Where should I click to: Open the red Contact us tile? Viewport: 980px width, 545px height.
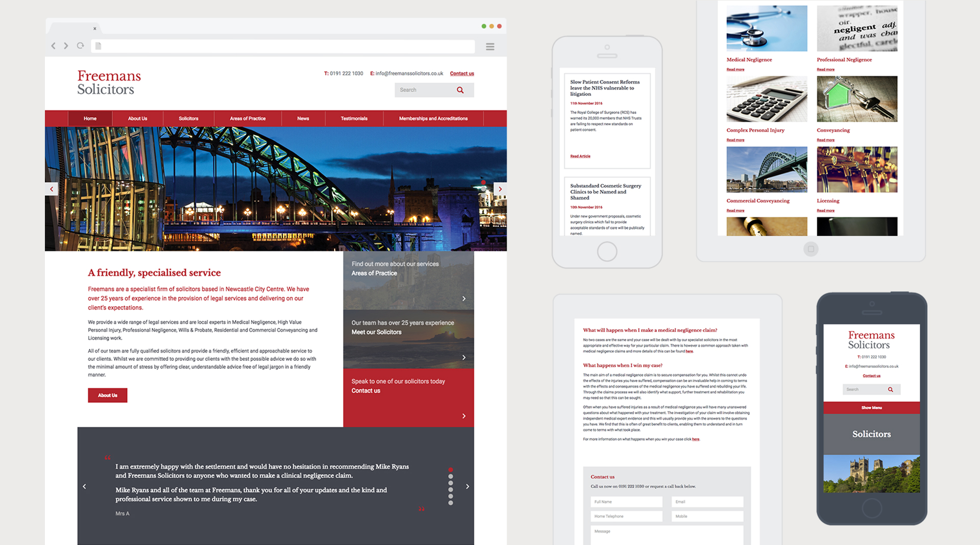(x=408, y=398)
